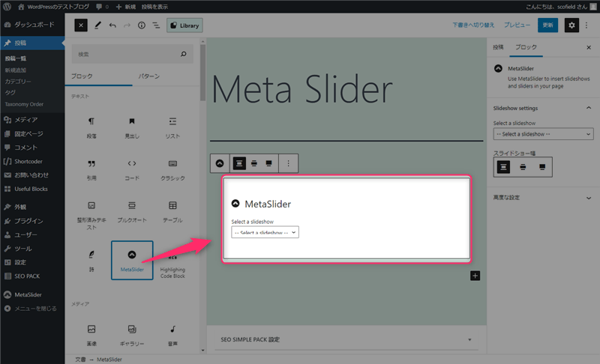Insert a Paragraph (段落) block
The image size is (600, 364).
pos(91,128)
